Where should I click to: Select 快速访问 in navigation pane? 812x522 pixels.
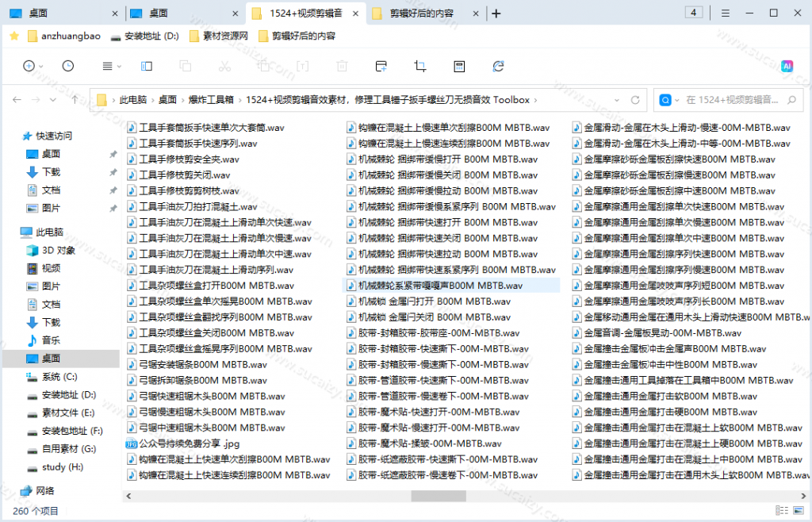pos(54,136)
